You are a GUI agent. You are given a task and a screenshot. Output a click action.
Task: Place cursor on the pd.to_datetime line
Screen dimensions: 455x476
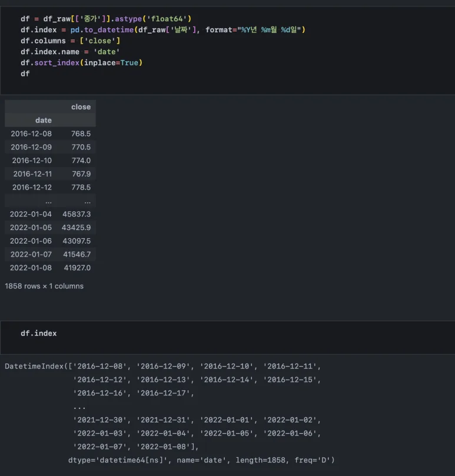162,29
